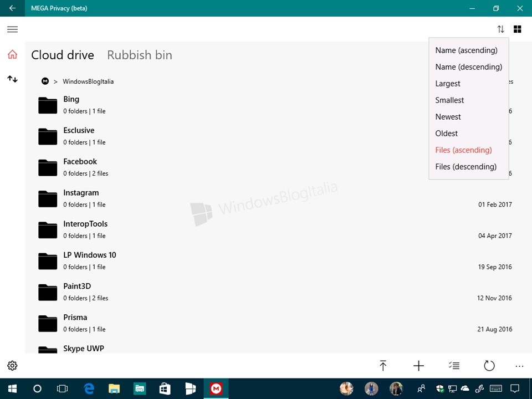Click the Bing folder name
This screenshot has height=399, width=532.
click(x=71, y=99)
